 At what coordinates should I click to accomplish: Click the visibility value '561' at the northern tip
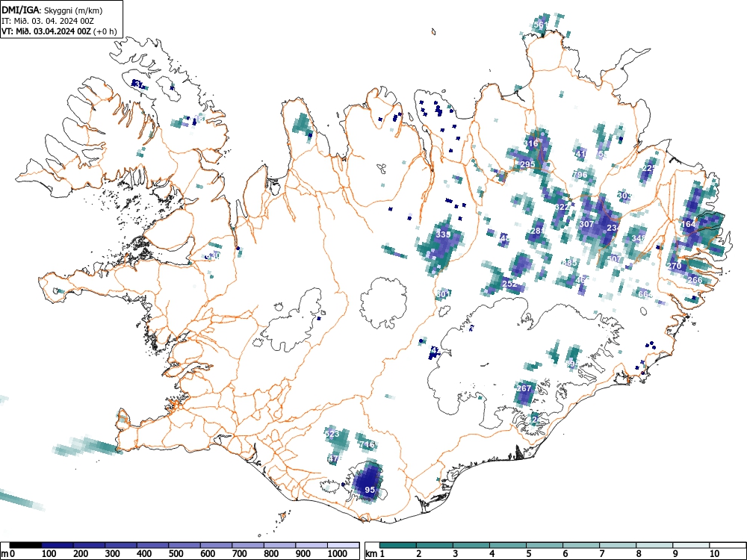click(541, 25)
